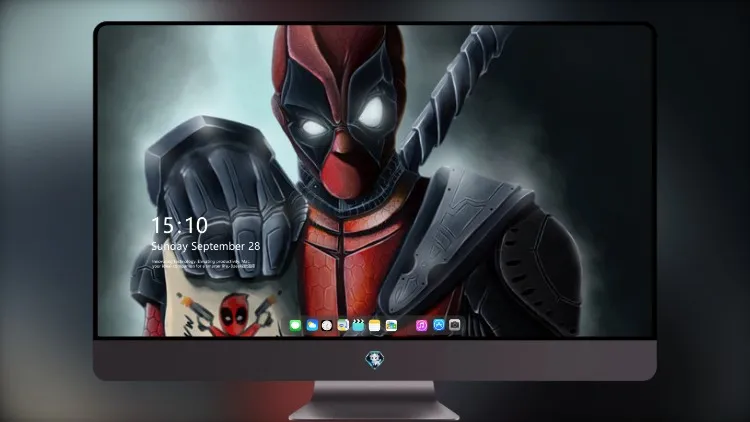
Task: Click the Sunday September 28 date text
Action: coord(206,246)
